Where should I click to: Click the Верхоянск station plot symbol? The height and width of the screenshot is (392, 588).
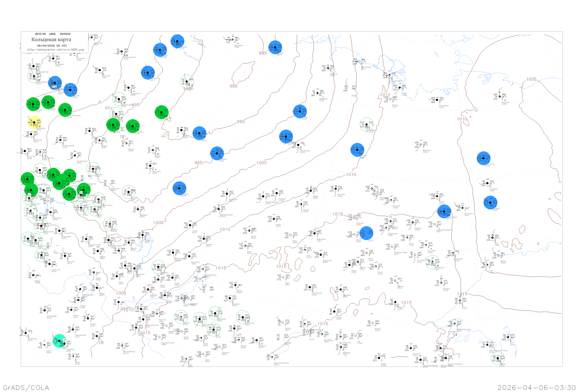(x=421, y=144)
